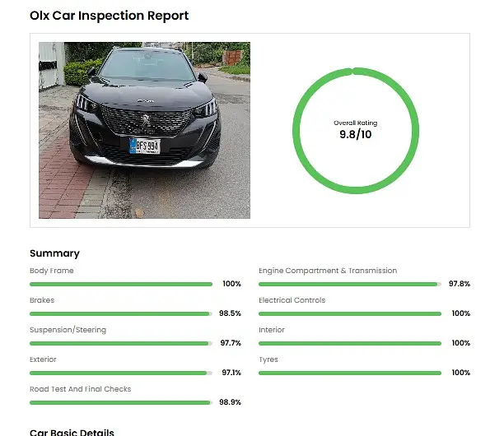Select the Engine Compartment & Transmission label
The height and width of the screenshot is (436, 504).
[328, 271]
